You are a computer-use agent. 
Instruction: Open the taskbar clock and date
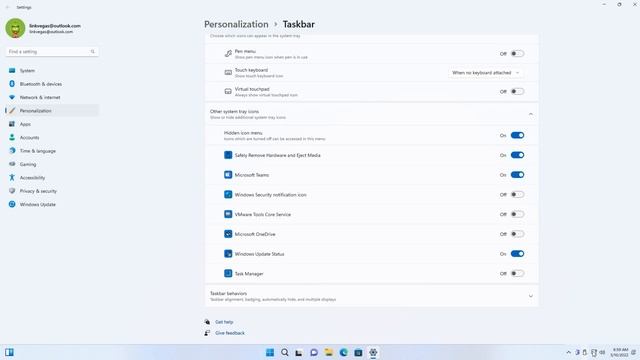pyautogui.click(x=619, y=353)
